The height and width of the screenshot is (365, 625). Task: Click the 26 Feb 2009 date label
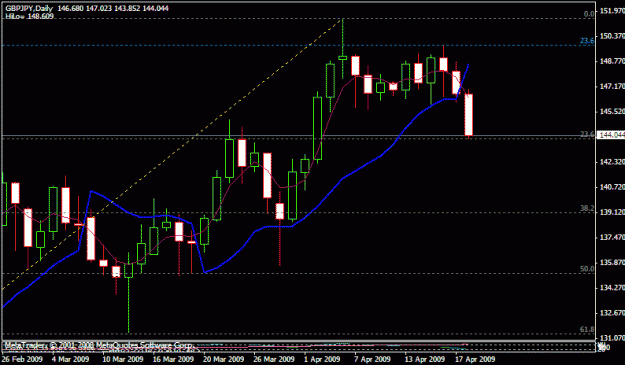pos(23,359)
